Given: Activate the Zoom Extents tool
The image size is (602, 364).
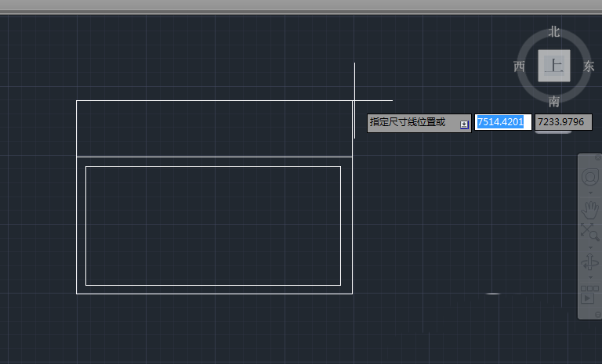Looking at the screenshot, I should (589, 231).
